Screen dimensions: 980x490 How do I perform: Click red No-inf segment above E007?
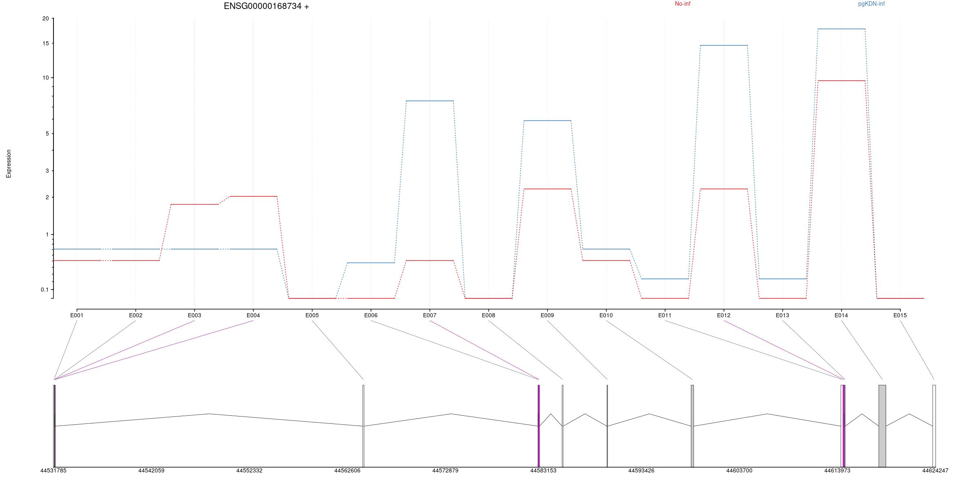[x=430, y=261]
